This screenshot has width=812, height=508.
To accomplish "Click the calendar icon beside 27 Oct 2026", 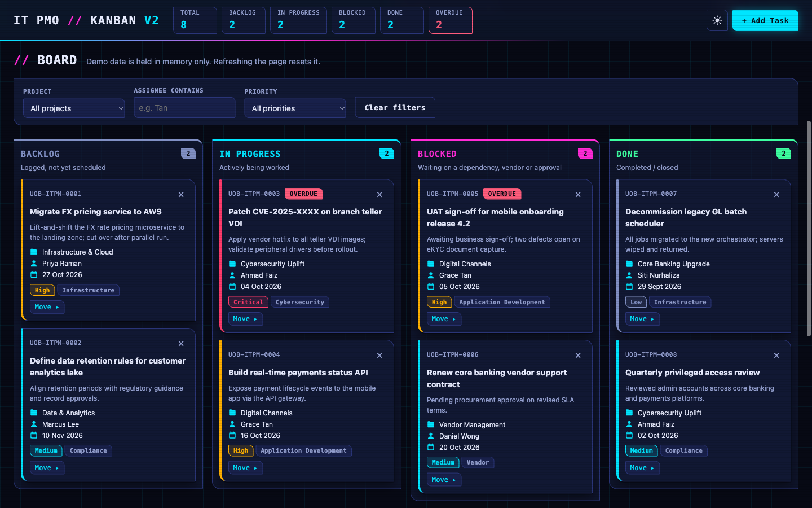I will coord(34,275).
